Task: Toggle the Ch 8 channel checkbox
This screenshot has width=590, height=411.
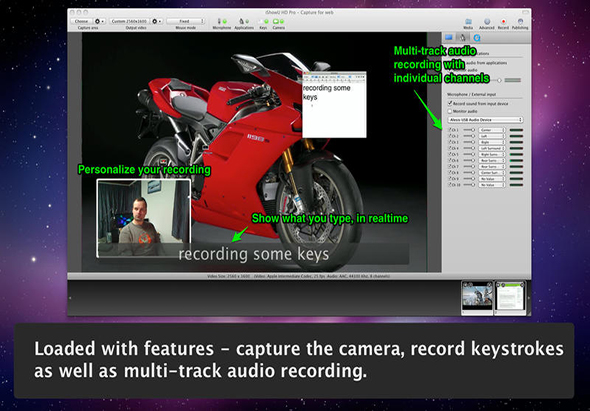Action: [x=450, y=172]
